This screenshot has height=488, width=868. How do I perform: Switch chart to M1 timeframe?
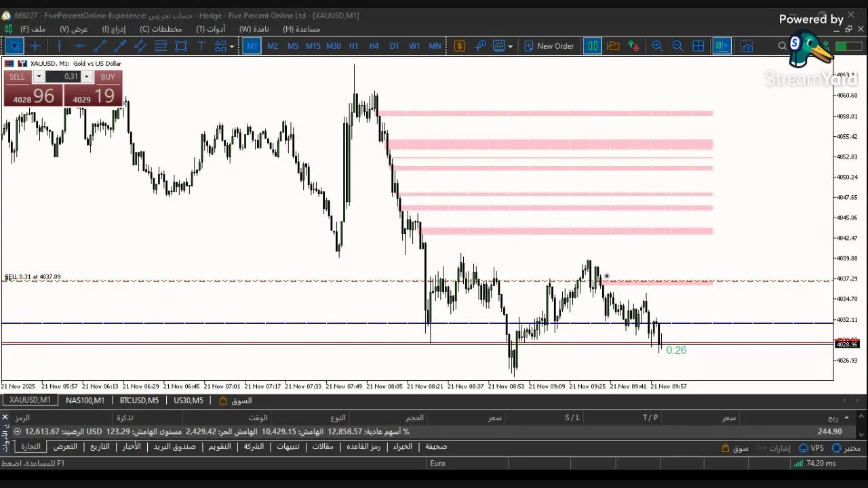pyautogui.click(x=252, y=46)
